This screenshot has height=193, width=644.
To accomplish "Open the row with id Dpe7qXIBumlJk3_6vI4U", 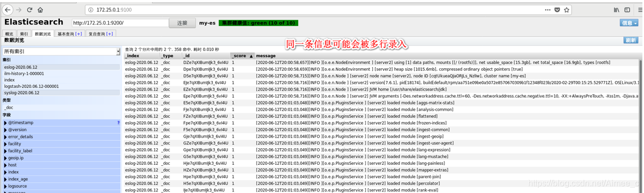I will tap(381, 69).
